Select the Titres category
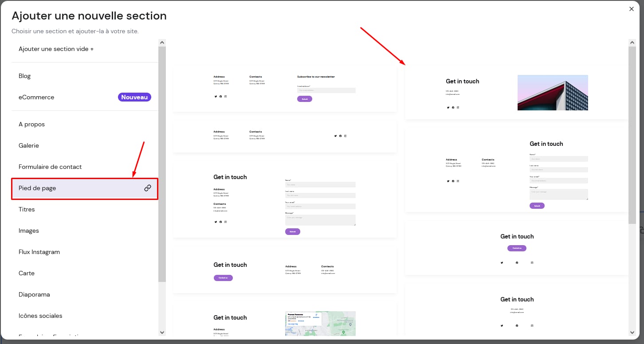 click(27, 209)
